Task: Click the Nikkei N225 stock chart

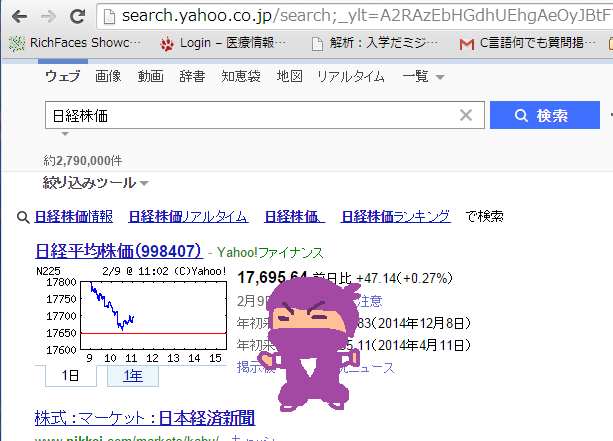Action: click(x=133, y=315)
